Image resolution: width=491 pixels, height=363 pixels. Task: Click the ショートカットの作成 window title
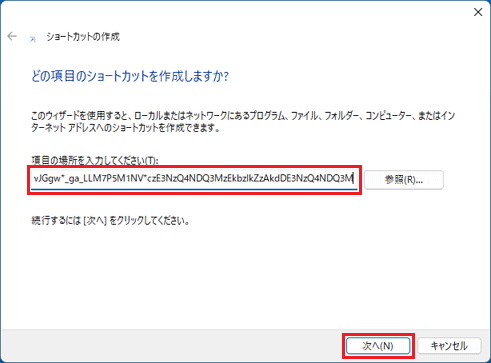click(83, 36)
